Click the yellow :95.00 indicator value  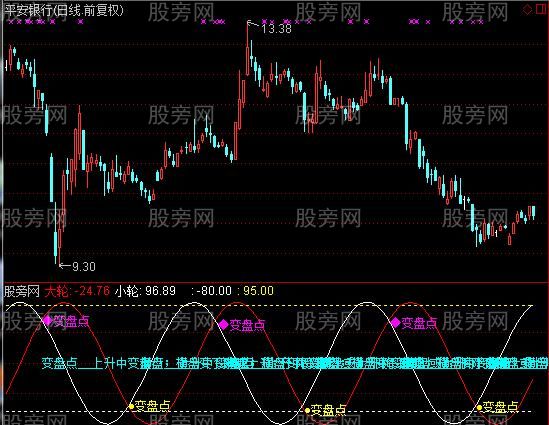click(256, 291)
